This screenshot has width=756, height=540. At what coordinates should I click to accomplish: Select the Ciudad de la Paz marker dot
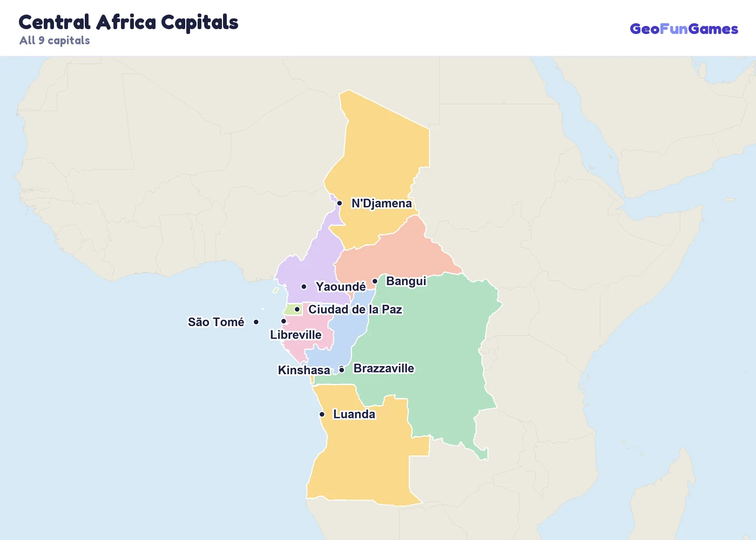(297, 309)
